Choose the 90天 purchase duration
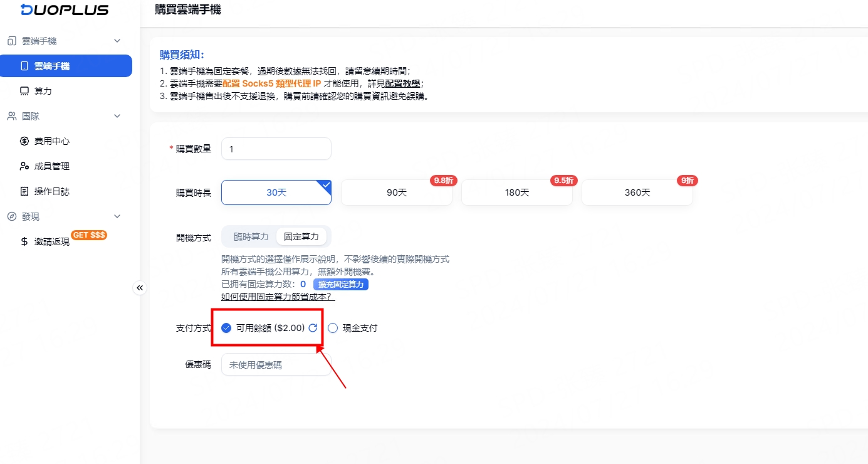 pyautogui.click(x=396, y=192)
